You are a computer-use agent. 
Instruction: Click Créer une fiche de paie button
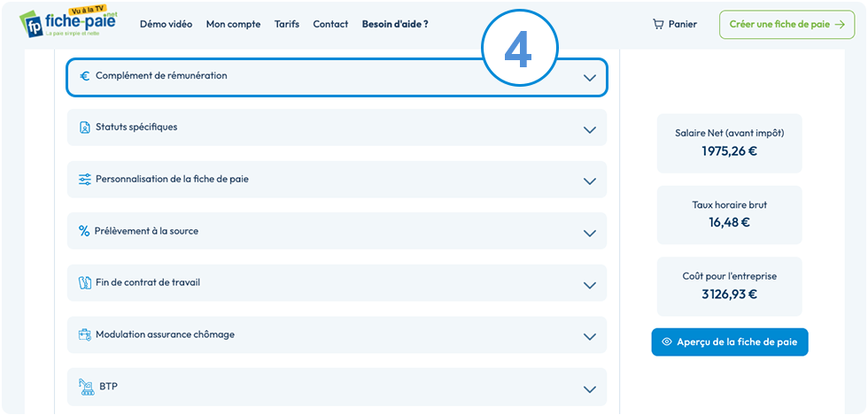(x=787, y=25)
